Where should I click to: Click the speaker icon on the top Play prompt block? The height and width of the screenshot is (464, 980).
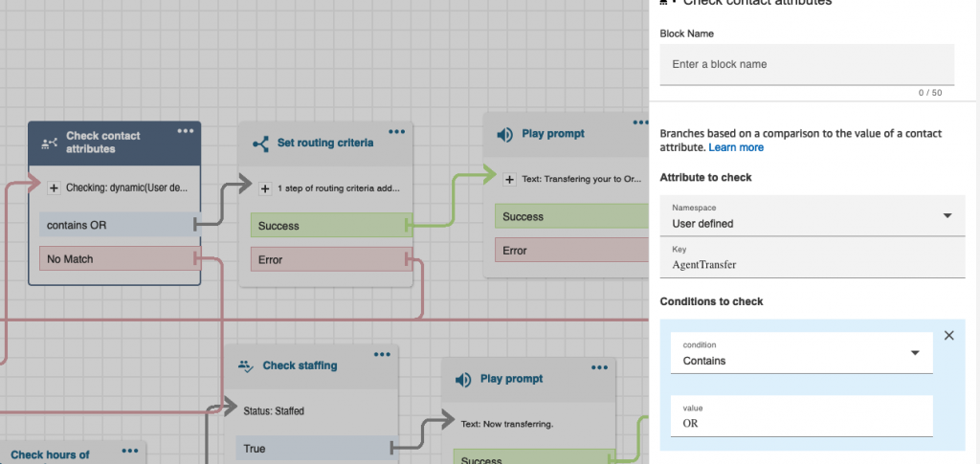[504, 134]
